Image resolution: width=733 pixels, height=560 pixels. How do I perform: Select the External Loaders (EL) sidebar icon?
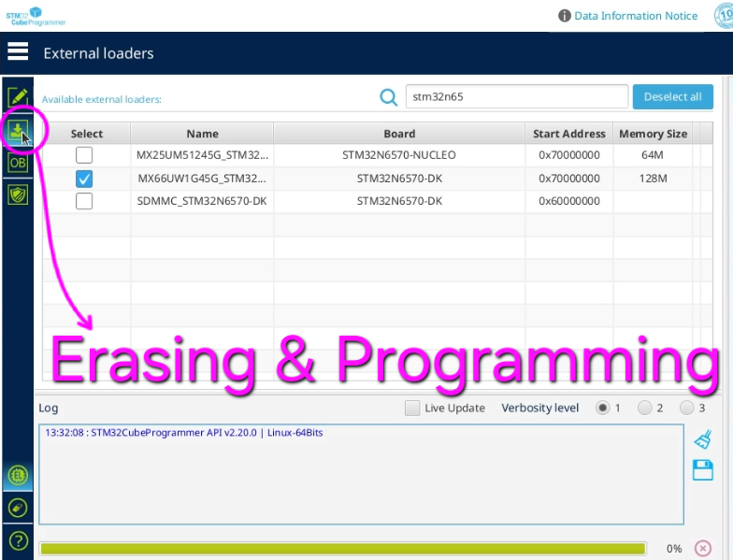(x=18, y=475)
